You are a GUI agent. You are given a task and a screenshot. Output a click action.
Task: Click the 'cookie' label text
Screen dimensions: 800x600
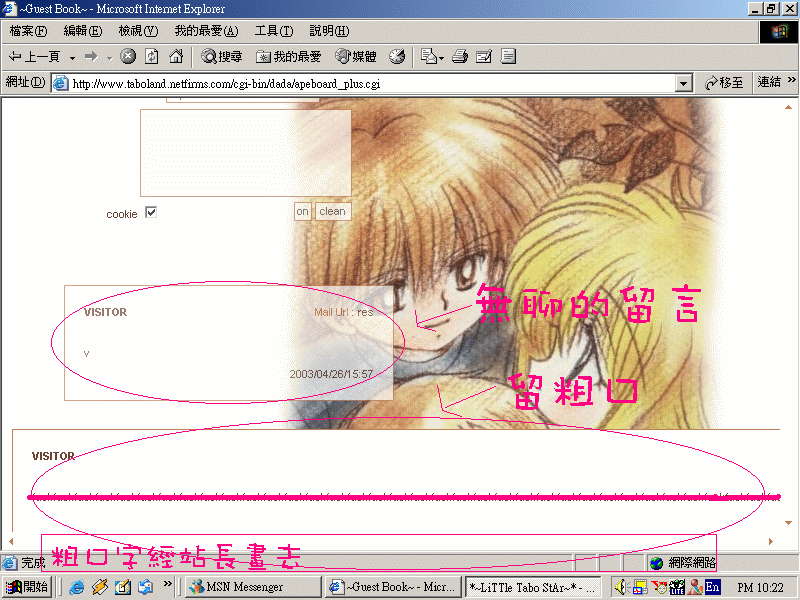coord(121,214)
